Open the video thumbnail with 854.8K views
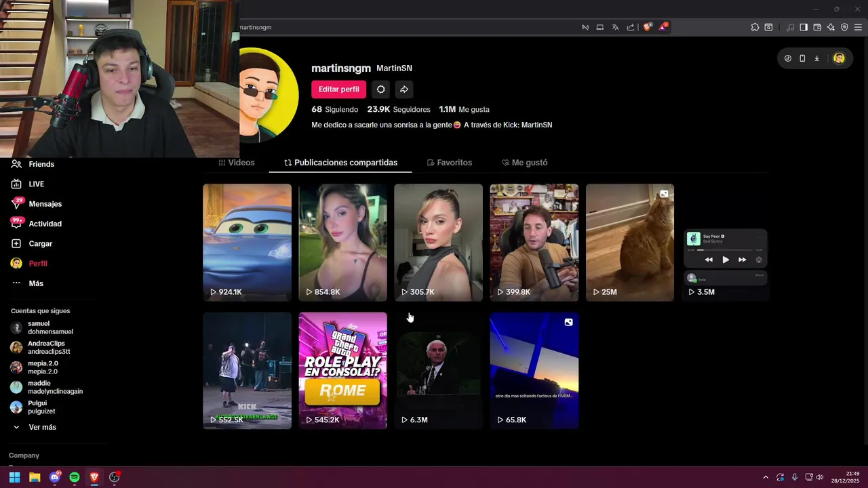The image size is (868, 488). pyautogui.click(x=342, y=243)
